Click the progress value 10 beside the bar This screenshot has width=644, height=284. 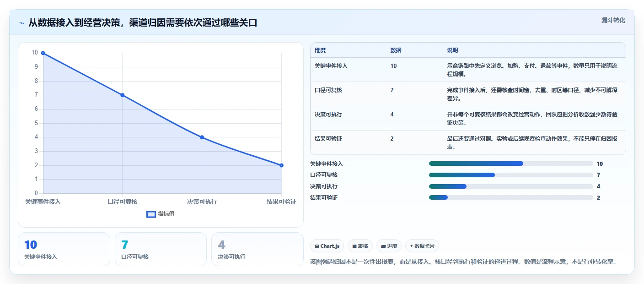point(600,164)
